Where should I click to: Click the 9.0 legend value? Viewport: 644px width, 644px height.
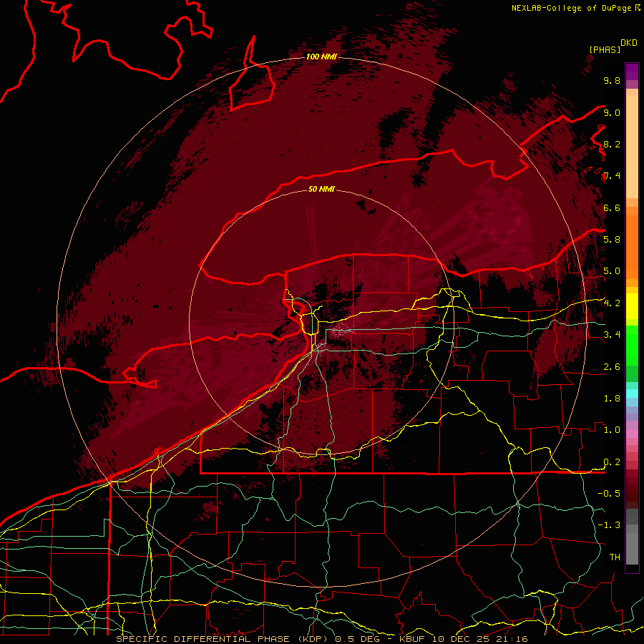click(612, 112)
